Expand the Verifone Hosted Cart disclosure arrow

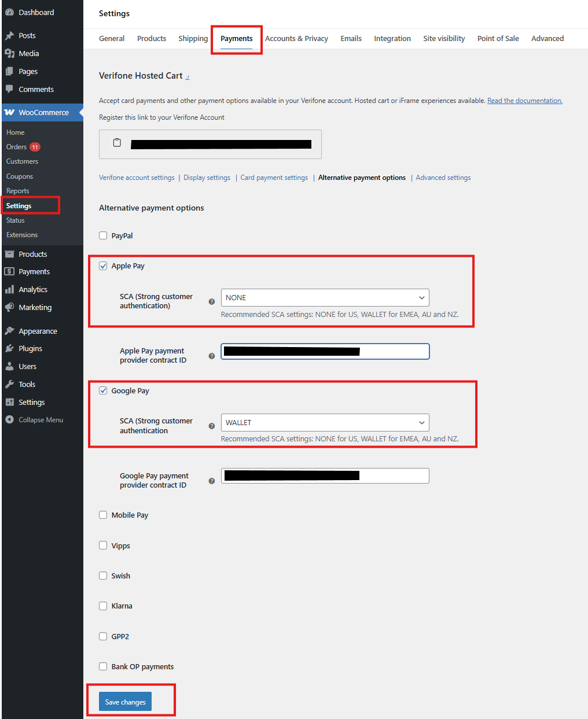[188, 76]
